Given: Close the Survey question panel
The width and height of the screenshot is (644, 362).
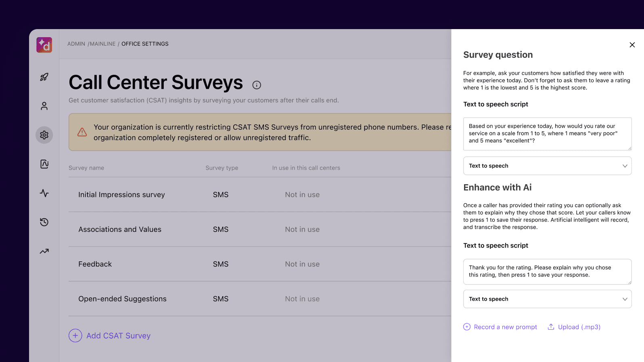Looking at the screenshot, I should (632, 45).
